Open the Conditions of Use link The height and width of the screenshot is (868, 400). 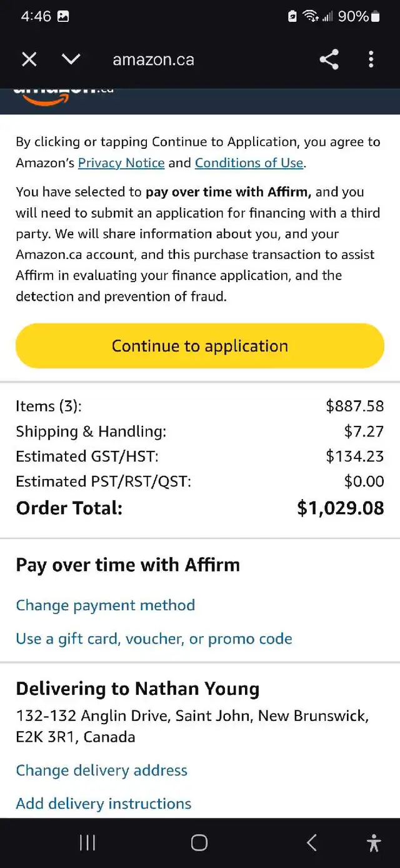[249, 163]
